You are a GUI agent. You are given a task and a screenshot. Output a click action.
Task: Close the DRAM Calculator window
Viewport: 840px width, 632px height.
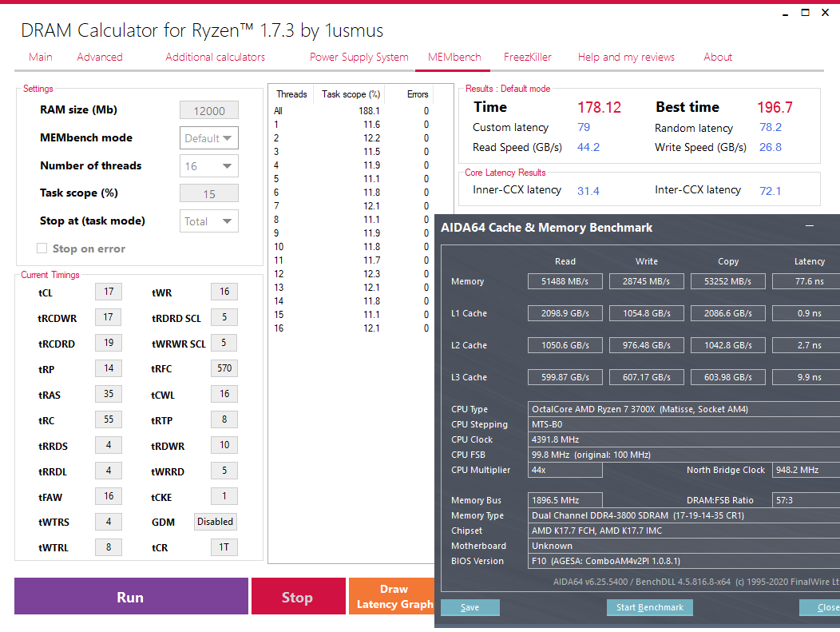[x=825, y=12]
